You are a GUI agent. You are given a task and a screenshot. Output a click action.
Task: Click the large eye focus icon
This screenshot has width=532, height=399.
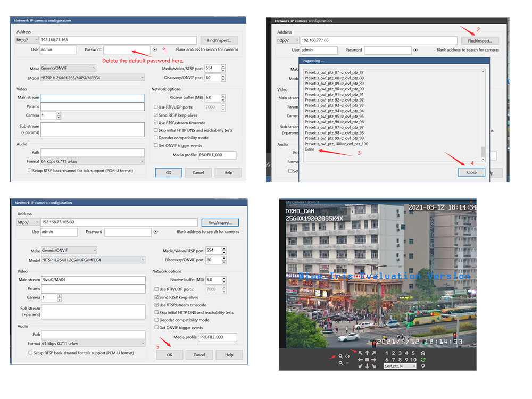coord(347,356)
